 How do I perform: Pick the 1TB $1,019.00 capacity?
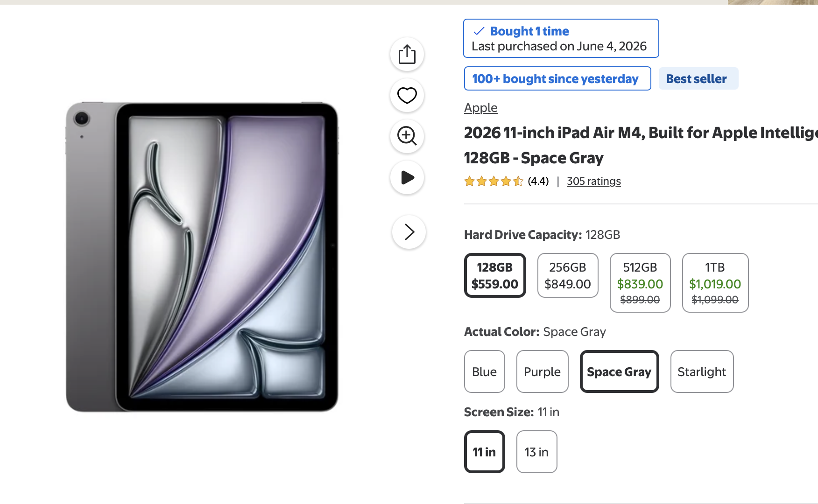715,283
